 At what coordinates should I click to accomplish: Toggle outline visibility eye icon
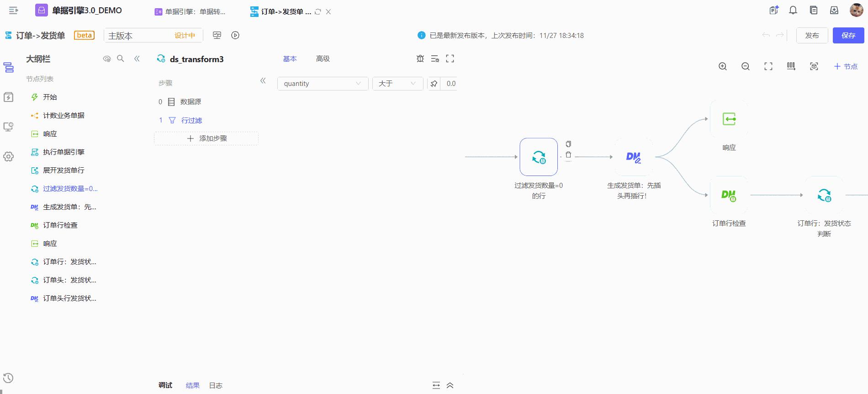pyautogui.click(x=107, y=59)
